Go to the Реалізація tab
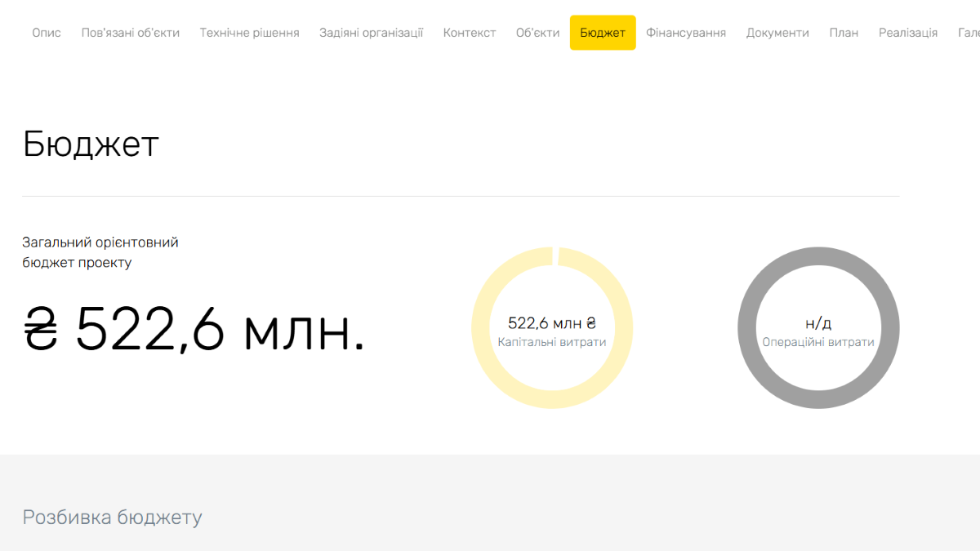 908,33
